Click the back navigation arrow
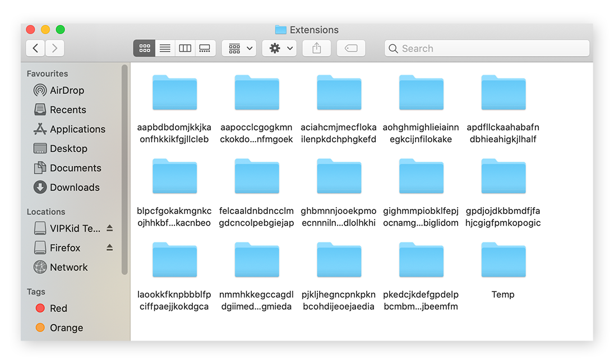 click(x=35, y=48)
